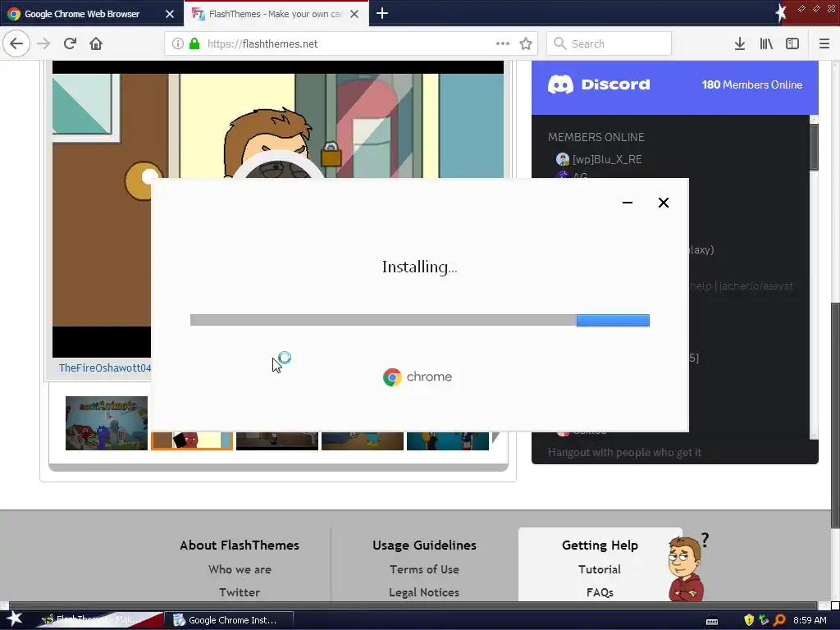Click the green secure padlock icon
The height and width of the screenshot is (630, 840).
point(194,43)
